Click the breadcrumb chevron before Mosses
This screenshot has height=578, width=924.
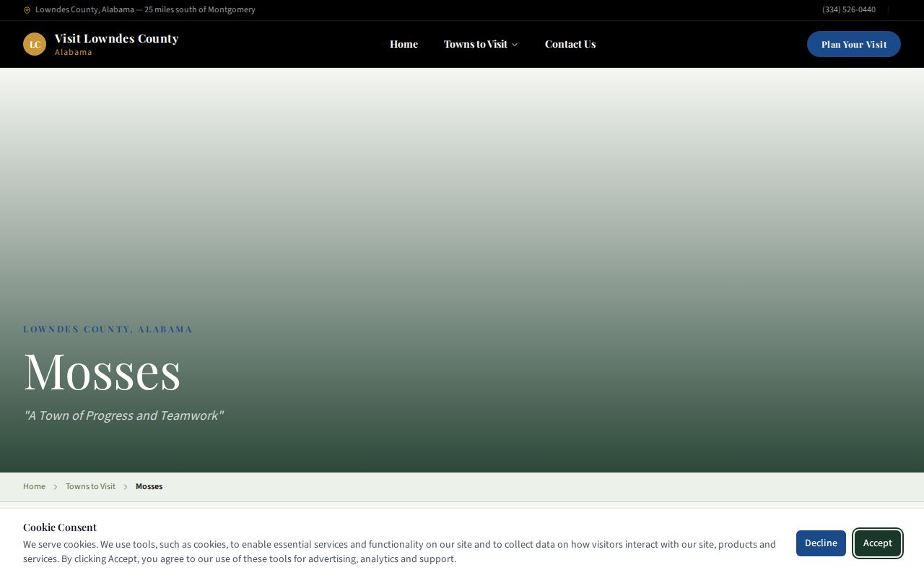126,487
